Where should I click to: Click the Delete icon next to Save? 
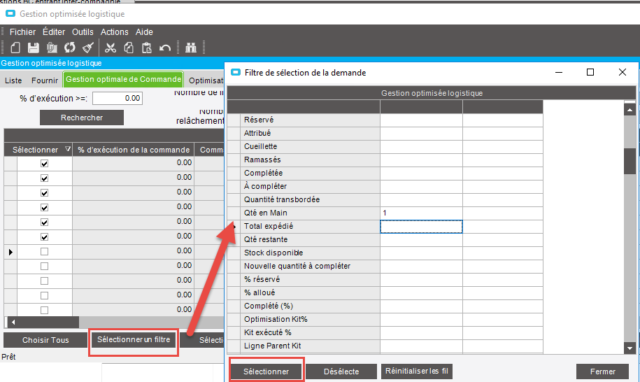click(51, 48)
